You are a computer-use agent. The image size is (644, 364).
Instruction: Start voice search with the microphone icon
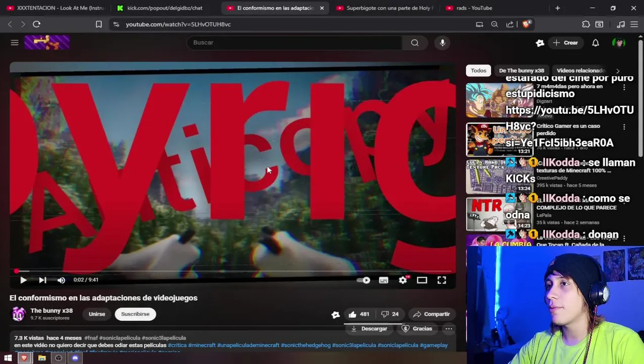pos(442,43)
